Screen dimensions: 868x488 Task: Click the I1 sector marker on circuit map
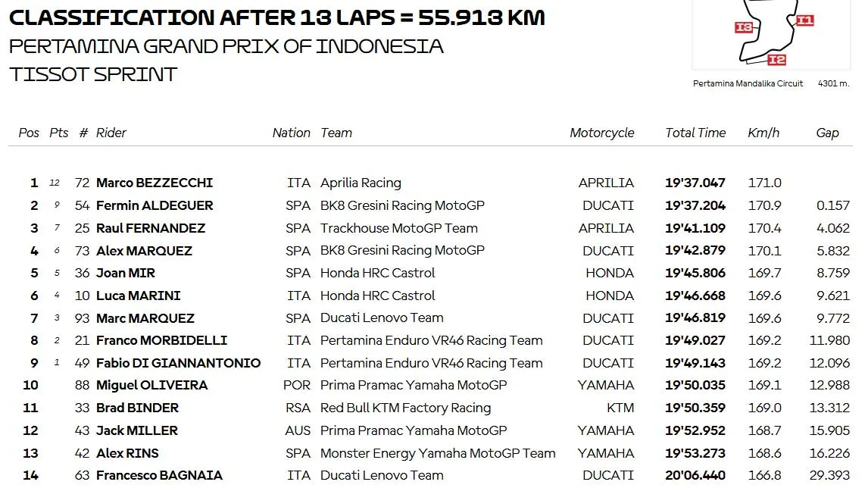click(804, 20)
